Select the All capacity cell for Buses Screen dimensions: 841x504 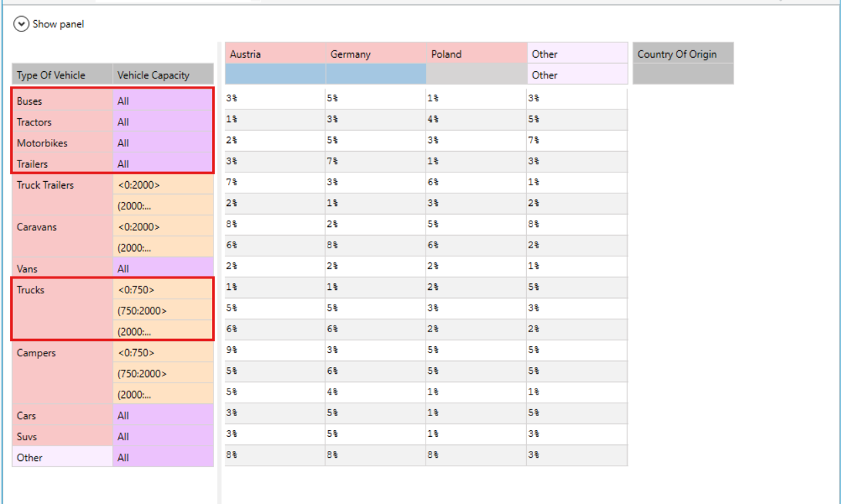click(x=163, y=101)
